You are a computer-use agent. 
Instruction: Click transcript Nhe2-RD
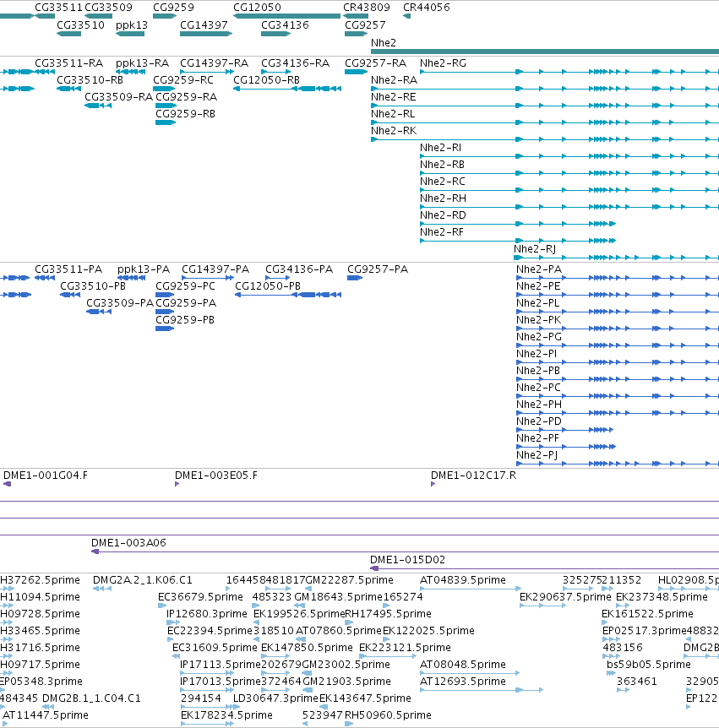443,215
